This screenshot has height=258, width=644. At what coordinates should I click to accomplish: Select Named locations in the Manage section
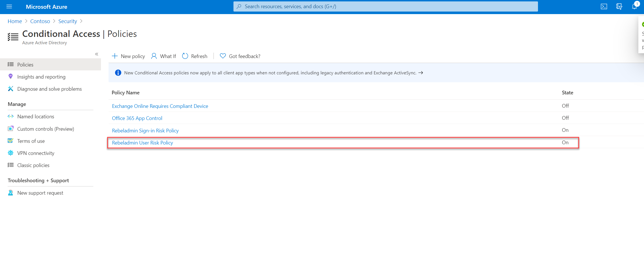36,116
